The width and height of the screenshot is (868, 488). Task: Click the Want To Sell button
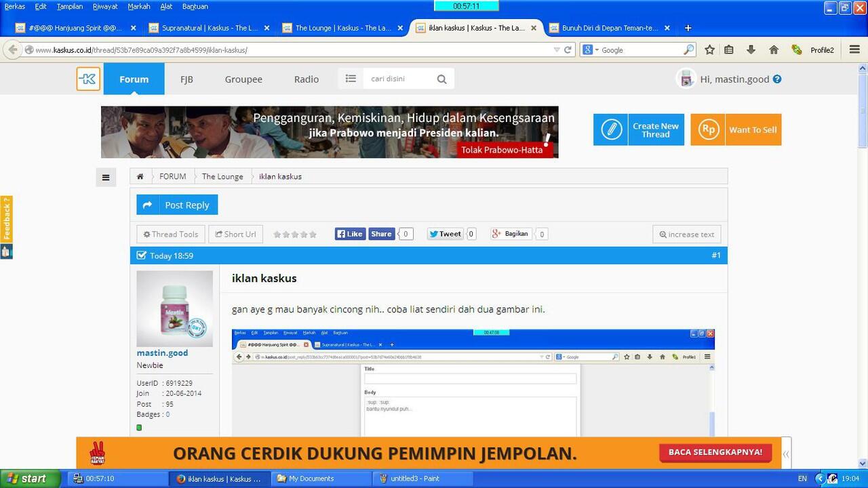coord(736,129)
